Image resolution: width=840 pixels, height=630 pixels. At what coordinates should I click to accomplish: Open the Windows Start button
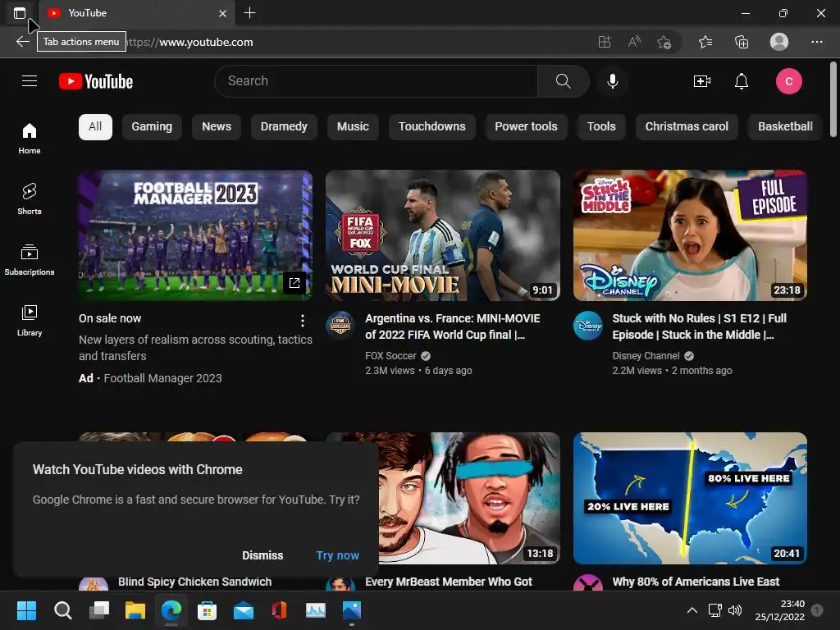click(x=26, y=610)
